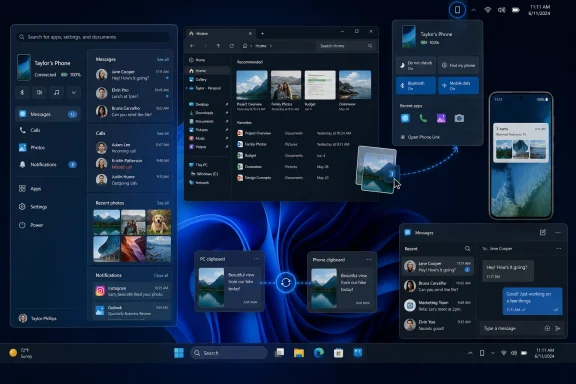Screen dimensions: 576x384
Task: Click Clear all in Notifications section
Action: pyautogui.click(x=161, y=275)
